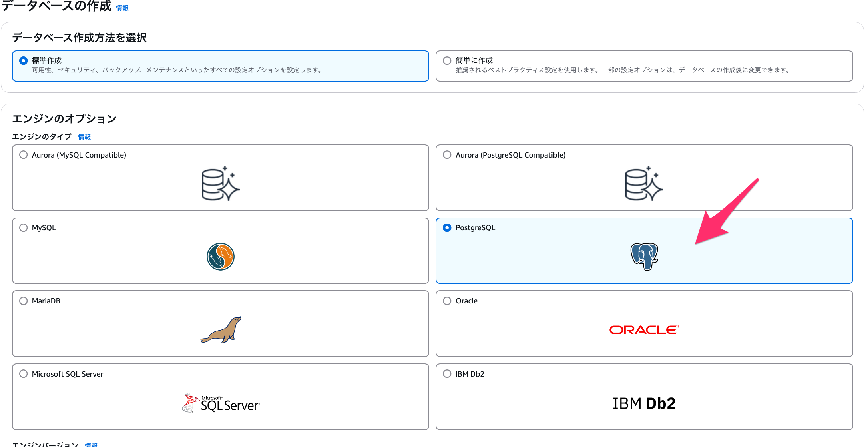Click the Aurora PostgreSQL database sparkle icon

pyautogui.click(x=644, y=184)
